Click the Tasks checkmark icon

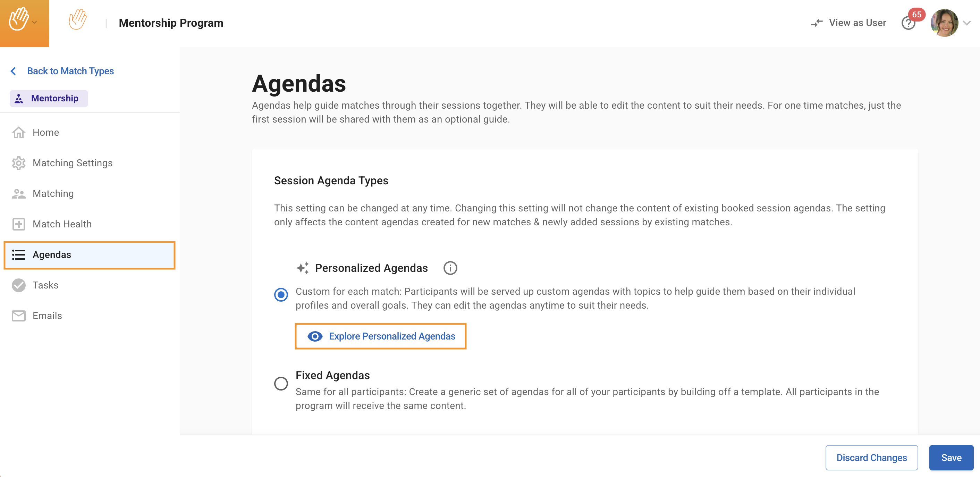(x=18, y=285)
